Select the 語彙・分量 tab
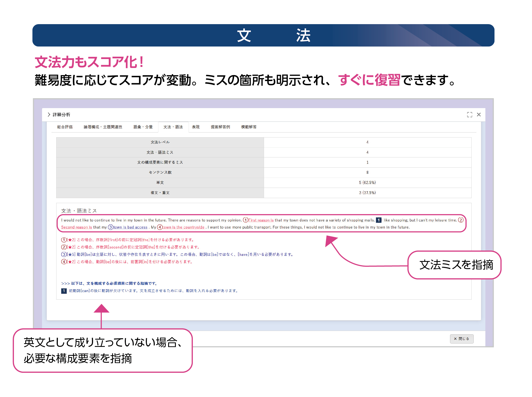The width and height of the screenshot is (532, 397). [143, 127]
